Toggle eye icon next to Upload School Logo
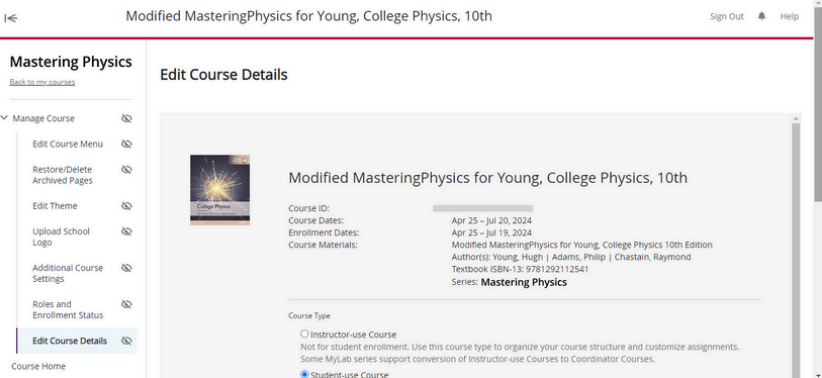The image size is (822, 378). (126, 231)
